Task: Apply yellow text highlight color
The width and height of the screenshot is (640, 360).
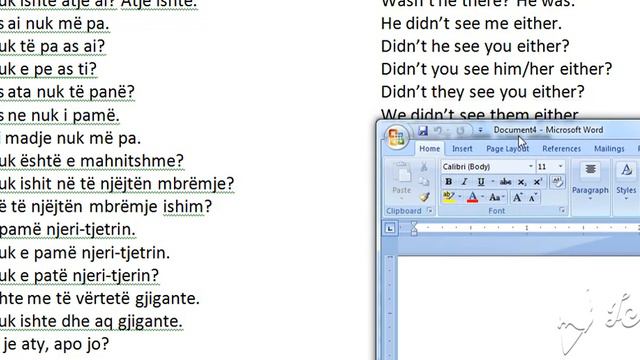Action: coord(449,197)
